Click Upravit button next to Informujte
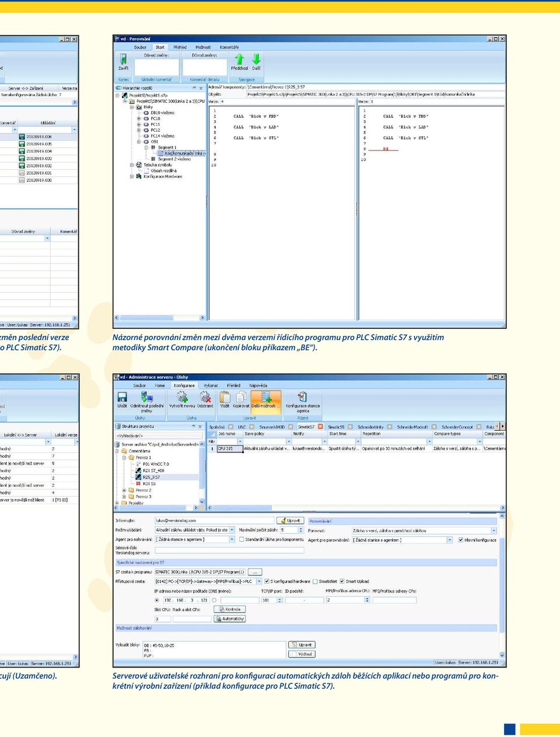 (x=291, y=521)
